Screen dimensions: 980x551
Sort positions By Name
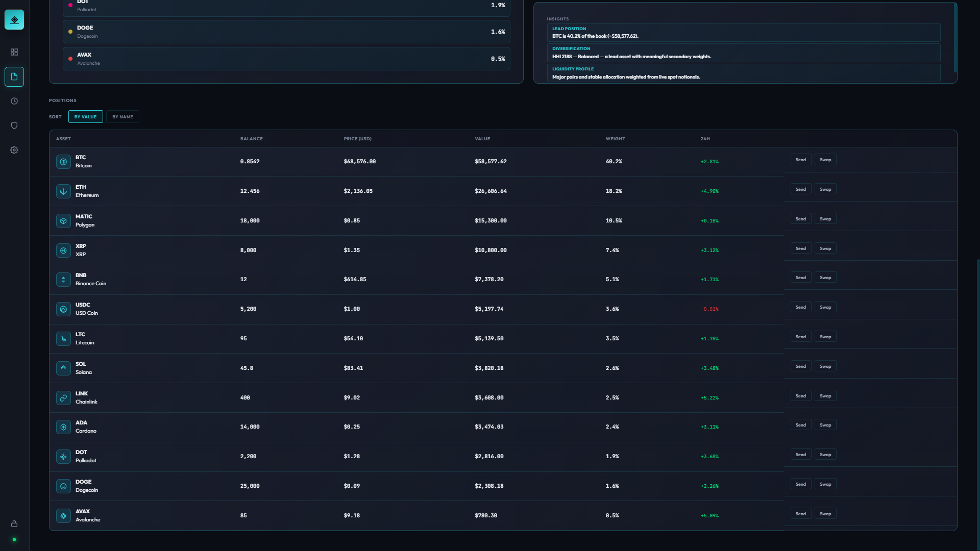pyautogui.click(x=122, y=117)
